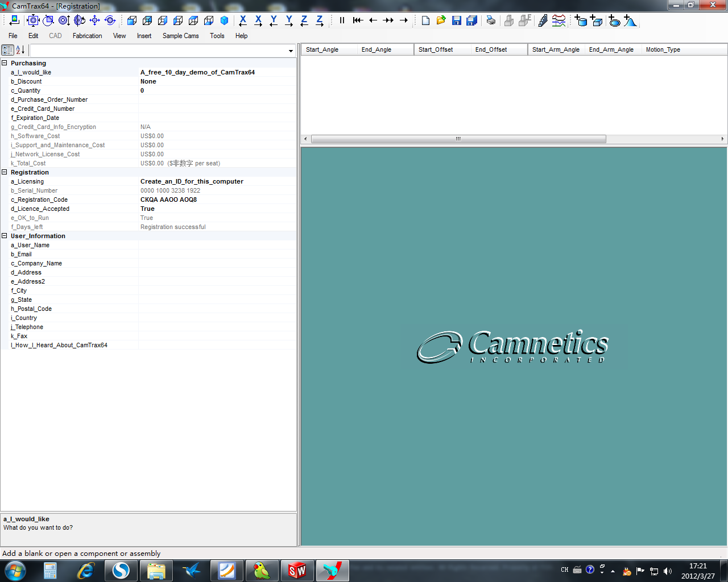Open the property grid object dropdown
This screenshot has height=582, width=728.
291,51
